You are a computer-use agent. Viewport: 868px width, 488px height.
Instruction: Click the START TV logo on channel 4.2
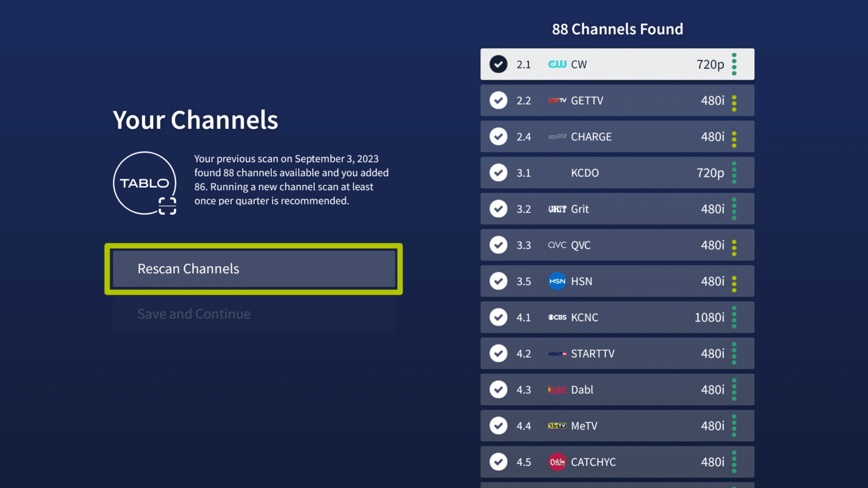(x=557, y=353)
